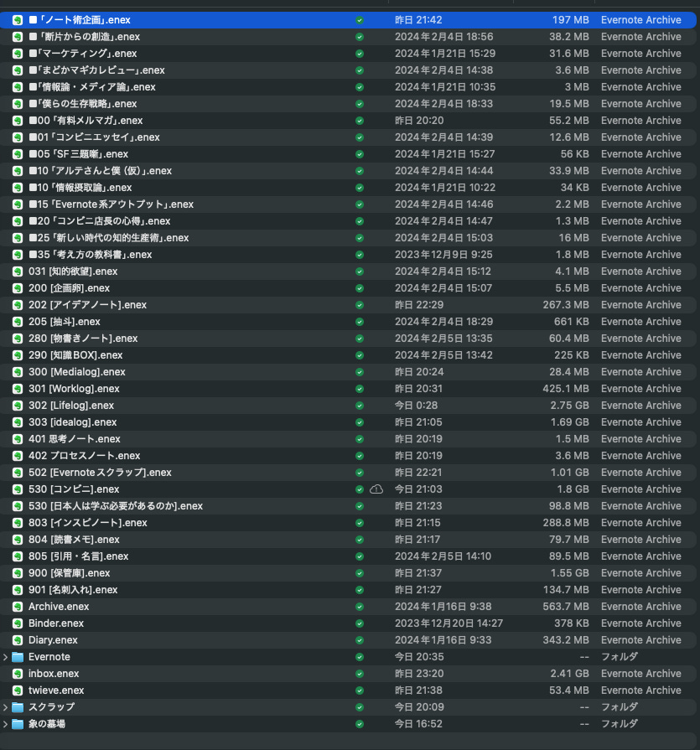Select ■「まどかマギカレビュー」.enex
This screenshot has width=700, height=750.
coord(96,70)
